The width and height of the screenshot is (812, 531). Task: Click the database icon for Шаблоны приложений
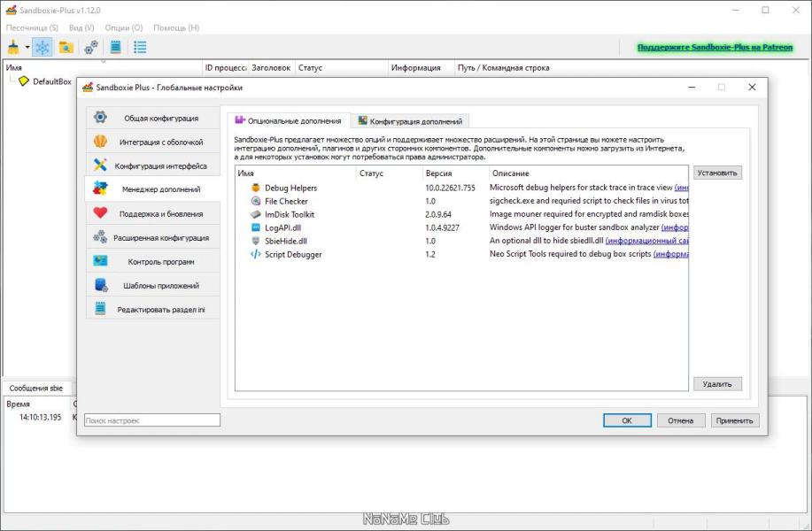click(100, 285)
